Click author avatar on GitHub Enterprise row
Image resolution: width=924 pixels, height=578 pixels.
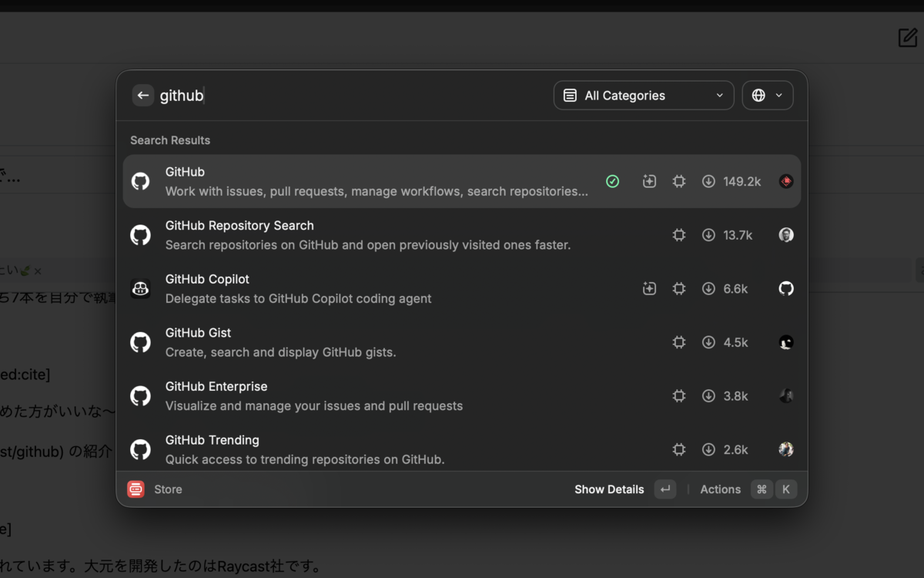point(786,395)
